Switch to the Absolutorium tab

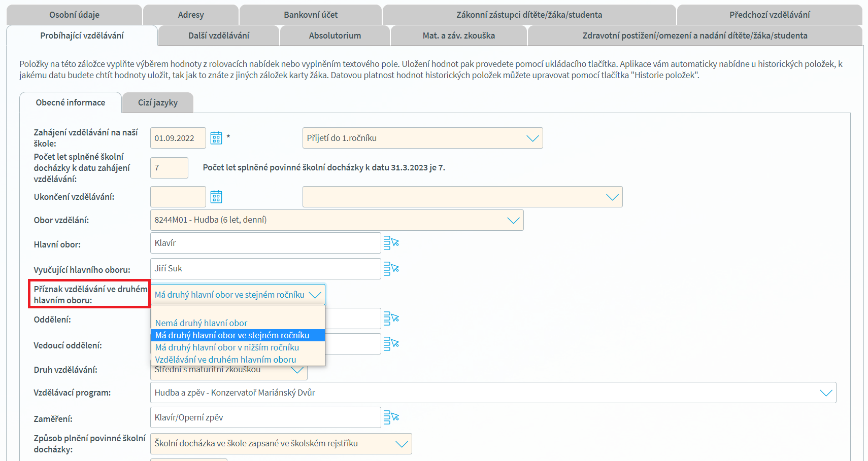[x=335, y=36]
